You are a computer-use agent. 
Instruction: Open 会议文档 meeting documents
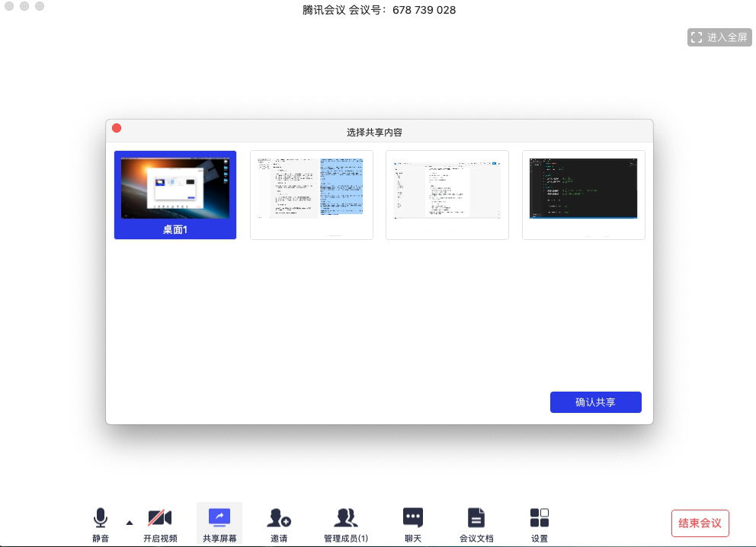[476, 523]
